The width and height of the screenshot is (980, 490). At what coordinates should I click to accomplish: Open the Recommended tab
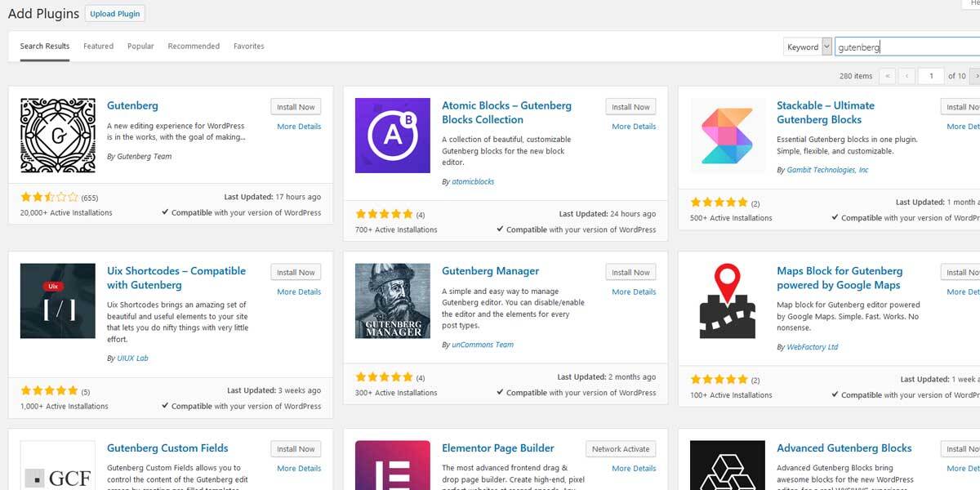[x=194, y=47]
